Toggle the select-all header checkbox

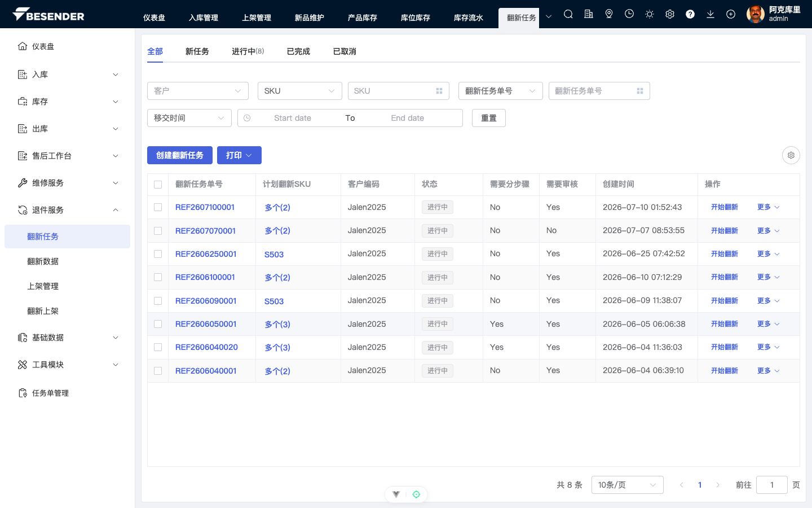click(158, 185)
